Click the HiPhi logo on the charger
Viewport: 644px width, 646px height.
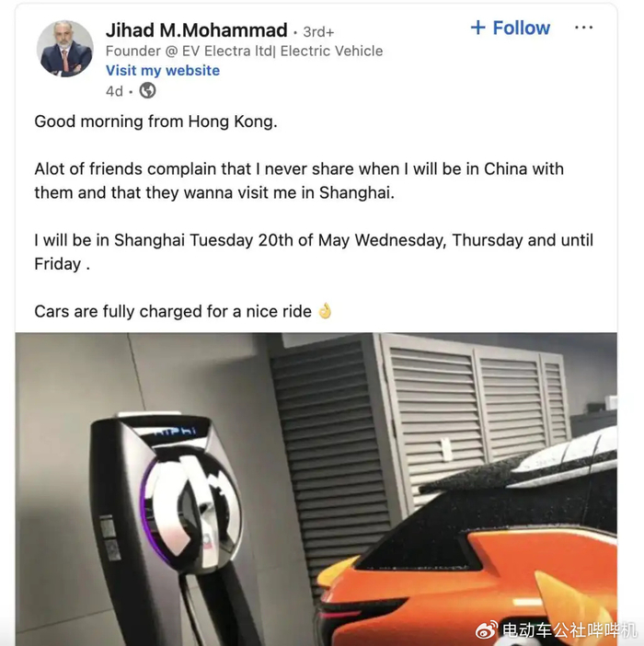click(x=176, y=431)
